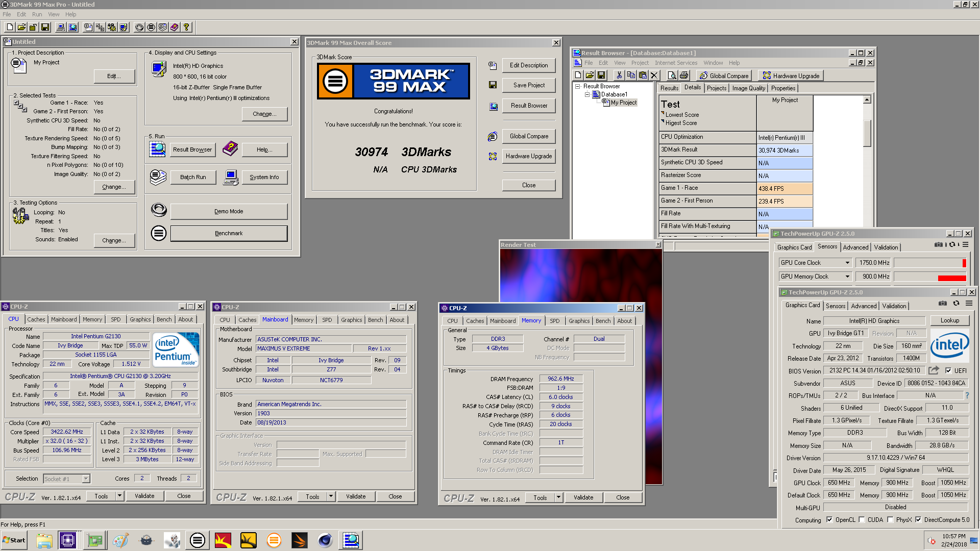Collapse the Result Browser tree root node

point(578,86)
